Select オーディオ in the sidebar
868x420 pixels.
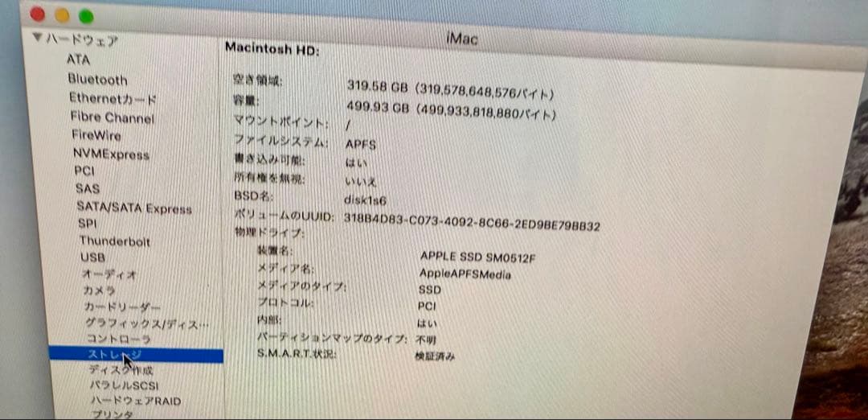(x=109, y=274)
